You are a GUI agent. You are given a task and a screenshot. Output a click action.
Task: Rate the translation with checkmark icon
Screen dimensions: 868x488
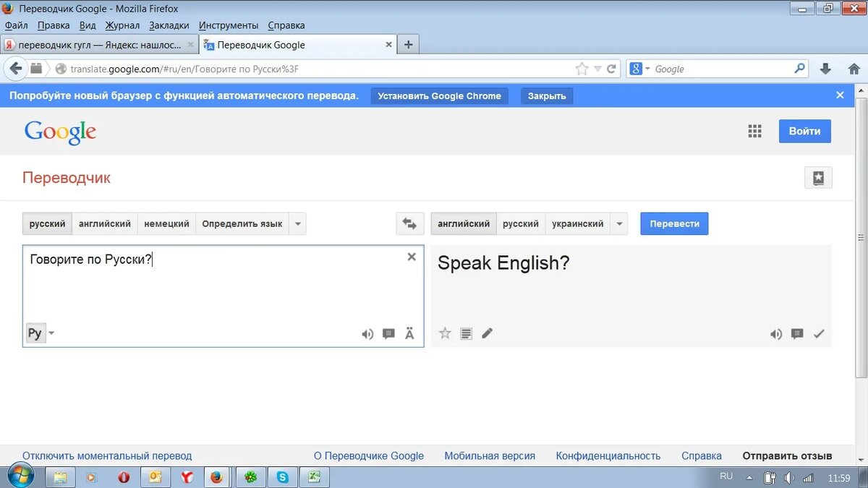tap(819, 334)
